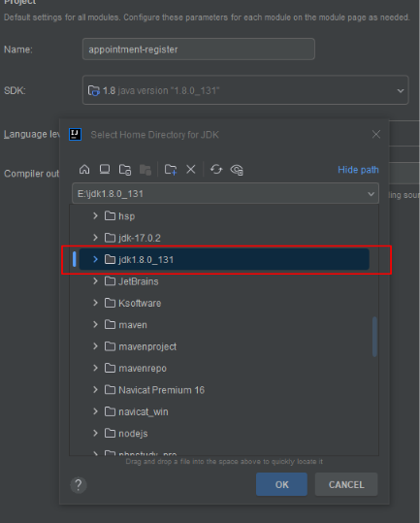Select the jdk1.8.0_131 folder
Viewport: 420px width, 523px height.
(x=224, y=259)
